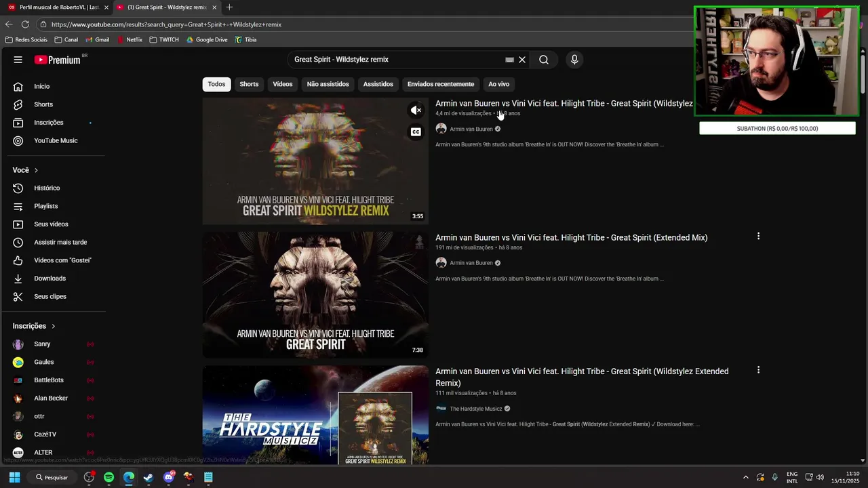Reload the page with the refresh button
This screenshot has width=868, height=488.
click(25, 24)
